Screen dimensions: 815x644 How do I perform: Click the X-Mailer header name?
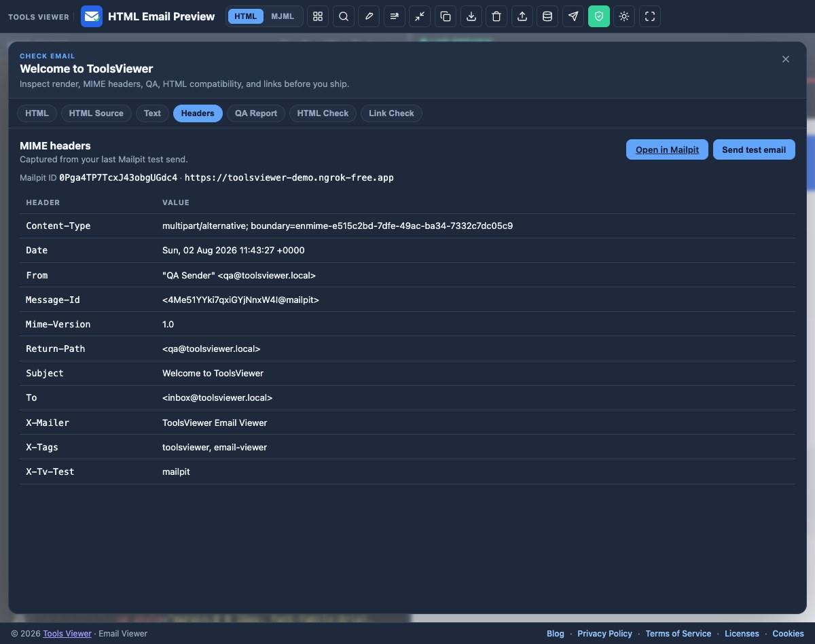(x=48, y=423)
